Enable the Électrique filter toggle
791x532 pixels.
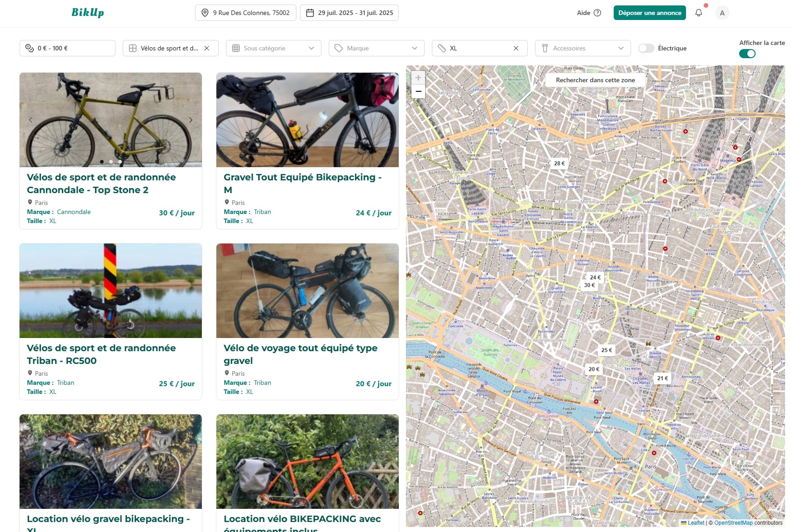coord(646,48)
